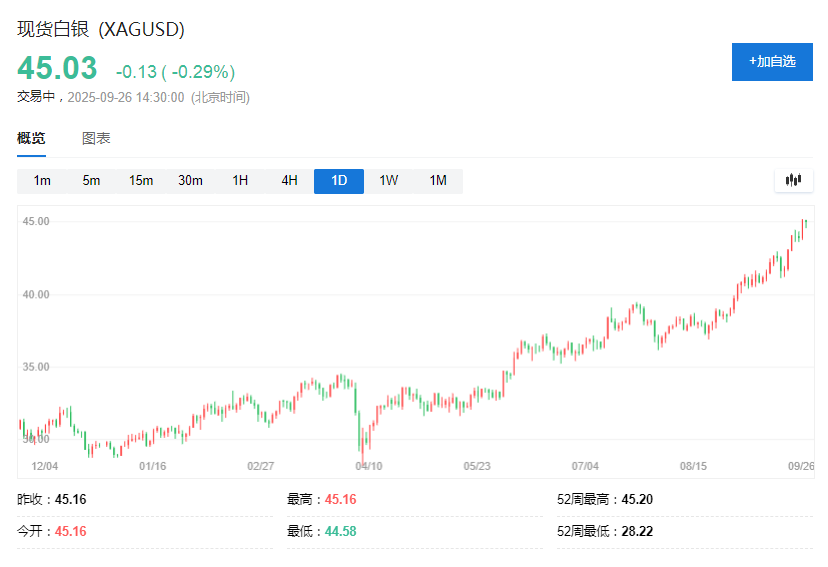Select the 1m timeframe
The height and width of the screenshot is (567, 828).
pyautogui.click(x=42, y=181)
